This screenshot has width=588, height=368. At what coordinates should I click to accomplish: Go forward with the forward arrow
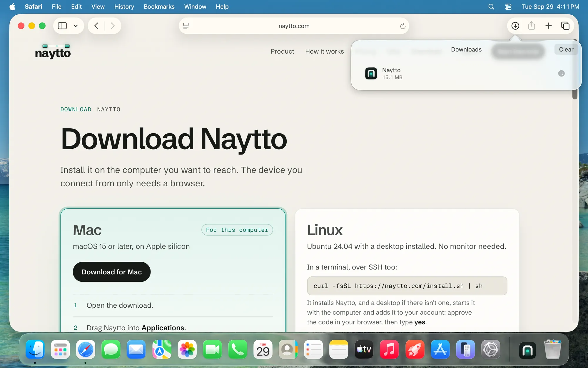[113, 26]
